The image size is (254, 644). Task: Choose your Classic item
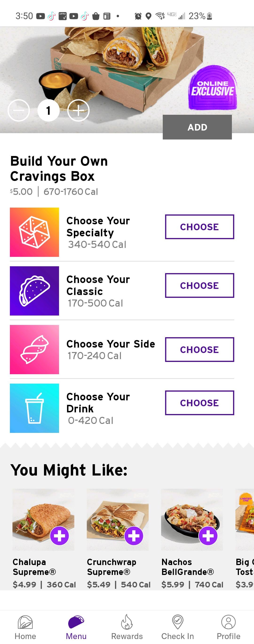[199, 286]
